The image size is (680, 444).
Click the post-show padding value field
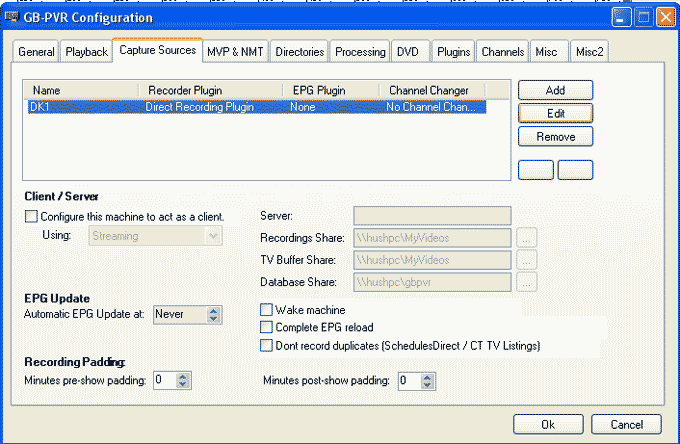(x=410, y=381)
